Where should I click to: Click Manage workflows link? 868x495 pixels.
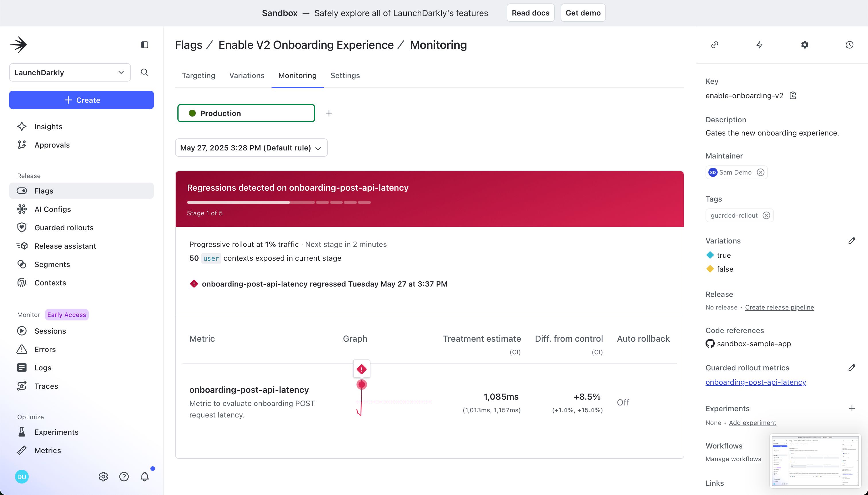click(733, 459)
